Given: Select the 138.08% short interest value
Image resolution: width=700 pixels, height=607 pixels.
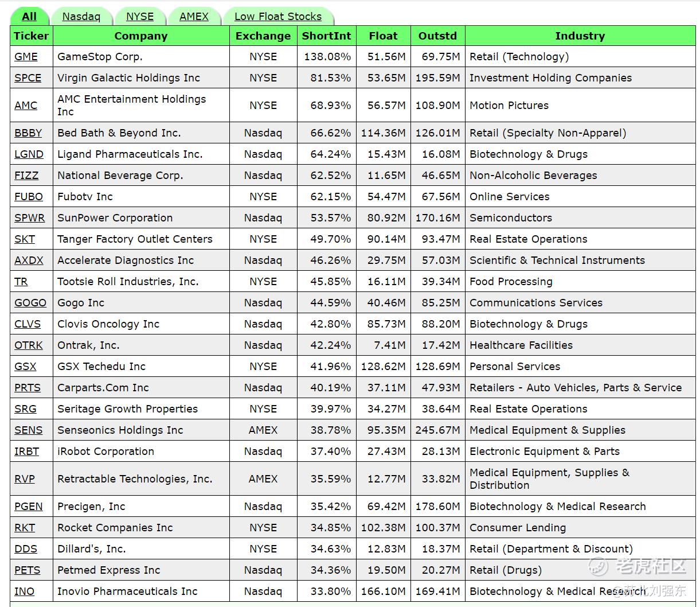Looking at the screenshot, I should pyautogui.click(x=327, y=57).
